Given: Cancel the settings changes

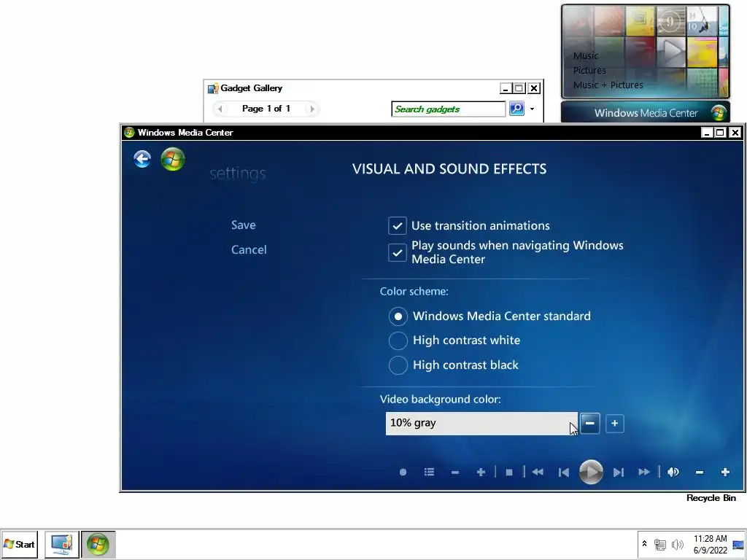Looking at the screenshot, I should [x=249, y=249].
